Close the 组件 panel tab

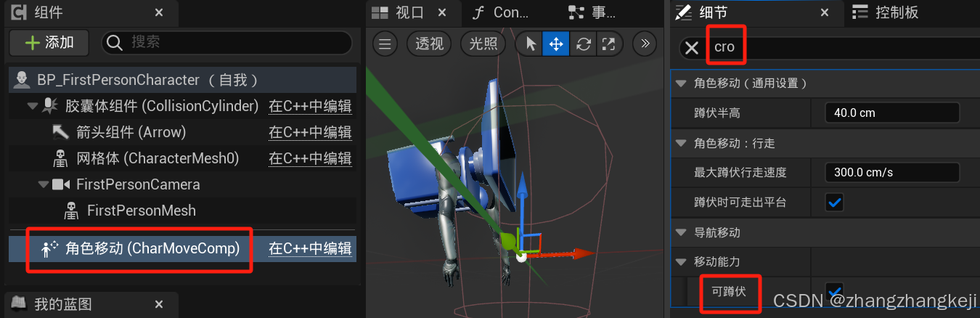pos(160,12)
